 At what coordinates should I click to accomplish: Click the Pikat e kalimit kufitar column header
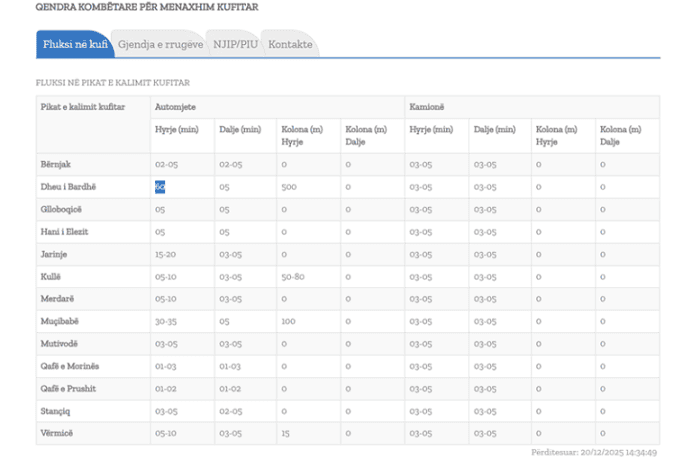click(x=83, y=106)
